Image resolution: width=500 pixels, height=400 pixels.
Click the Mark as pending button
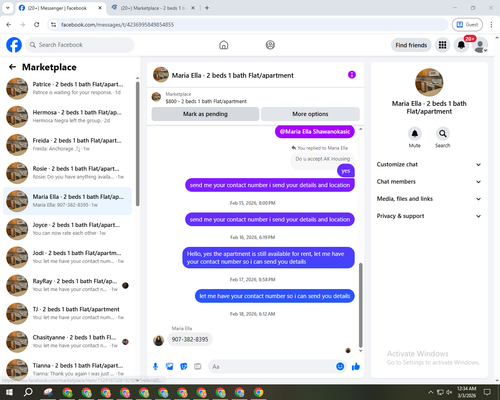tap(205, 114)
